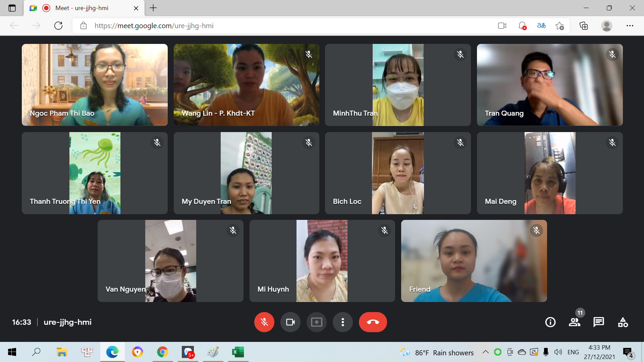Open Google Chrome from the taskbar
Viewport: 644px width, 362px height.
tap(162, 352)
